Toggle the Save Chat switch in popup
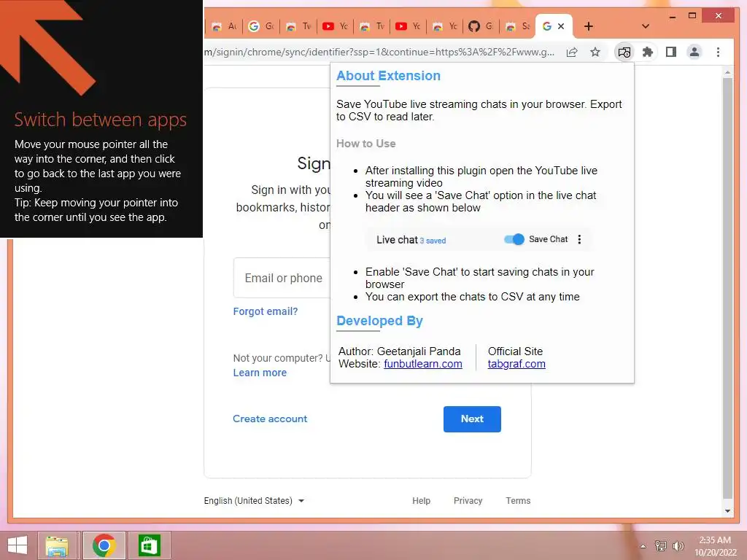Viewport: 747px width, 560px height. tap(514, 239)
